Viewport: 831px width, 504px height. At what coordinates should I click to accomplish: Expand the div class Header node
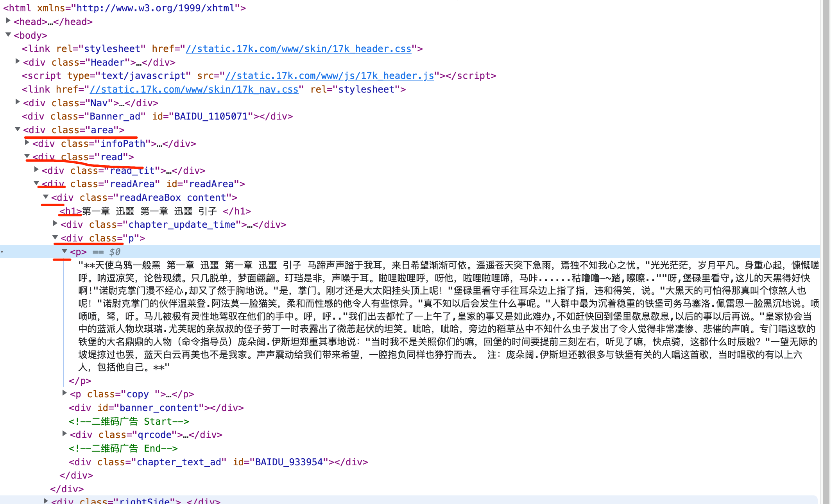(x=18, y=61)
